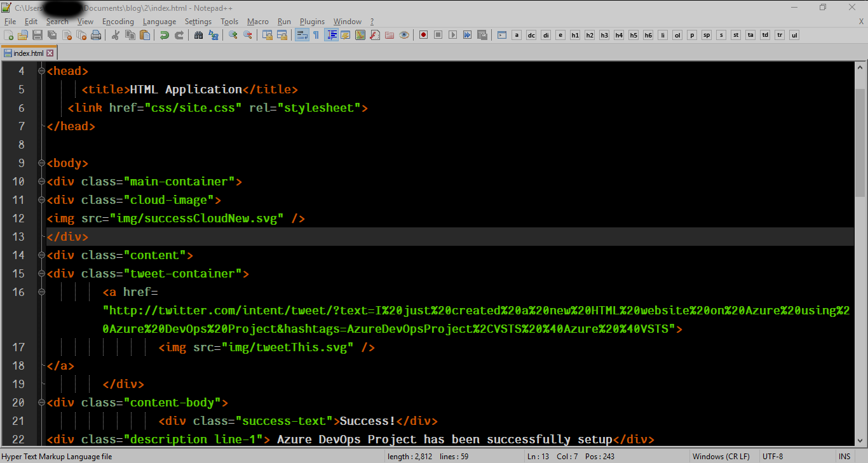Viewport: 868px width, 463px height.
Task: Toggle synchronized vertical scrolling
Action: 268,35
